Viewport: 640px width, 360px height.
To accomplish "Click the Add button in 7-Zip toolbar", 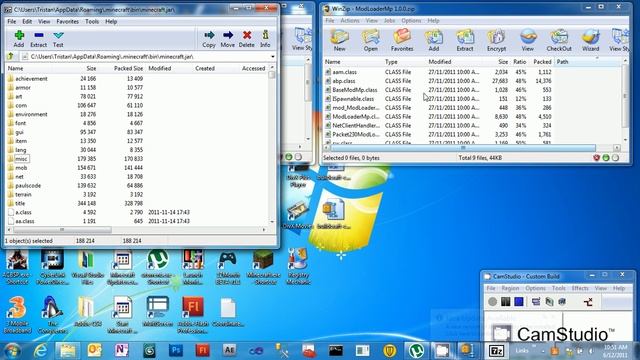I will tap(19, 39).
